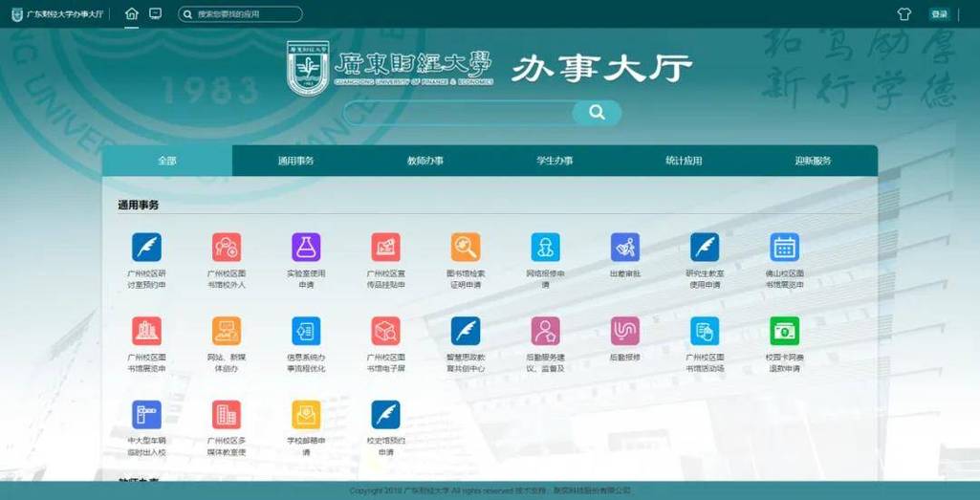Viewport: 980px width, 500px height.
Task: Click the main magnifier search button
Action: (597, 113)
